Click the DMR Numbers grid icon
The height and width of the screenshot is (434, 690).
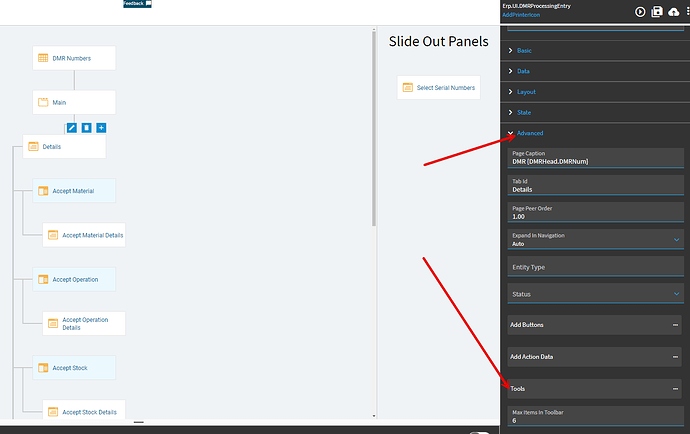[43, 58]
